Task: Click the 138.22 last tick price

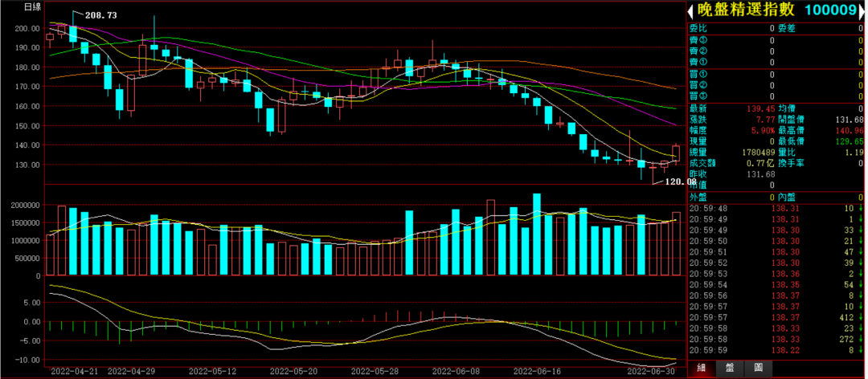Action: click(x=784, y=350)
